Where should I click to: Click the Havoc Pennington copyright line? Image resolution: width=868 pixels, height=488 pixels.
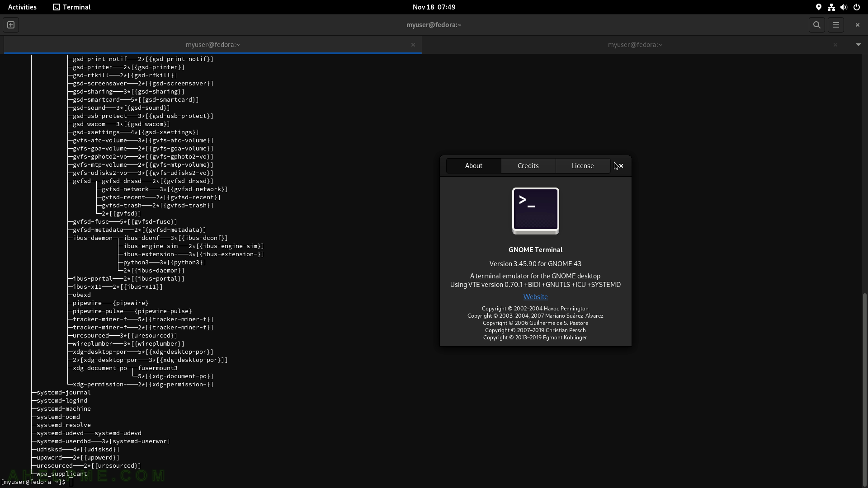coord(535,309)
